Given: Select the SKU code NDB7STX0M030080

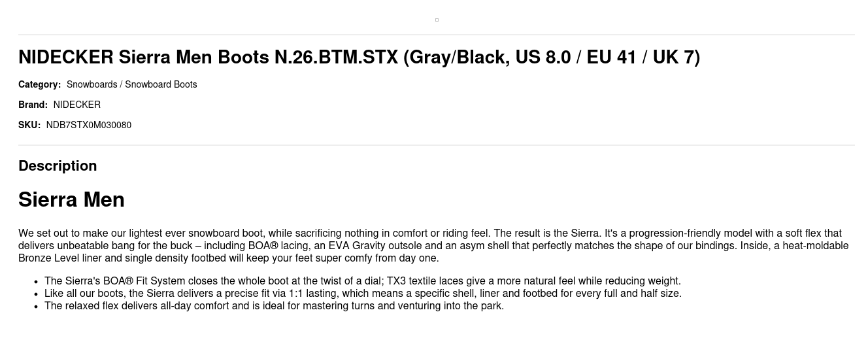Looking at the screenshot, I should [89, 125].
